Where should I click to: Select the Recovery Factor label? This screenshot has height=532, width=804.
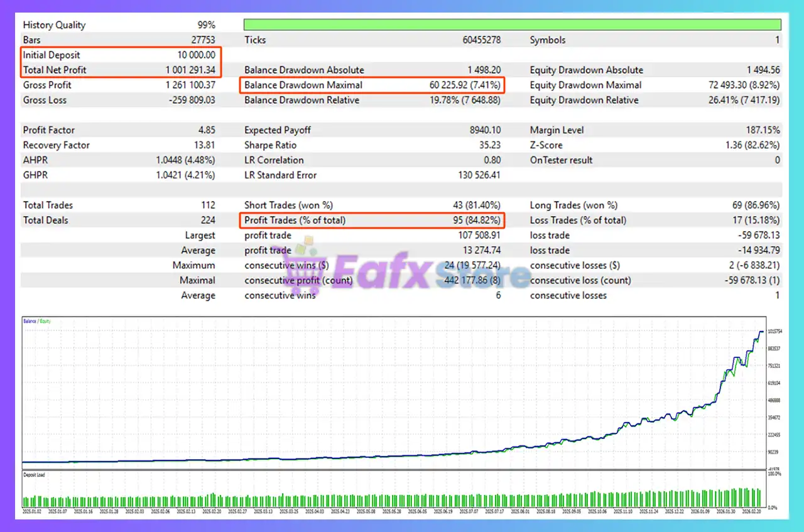point(57,145)
